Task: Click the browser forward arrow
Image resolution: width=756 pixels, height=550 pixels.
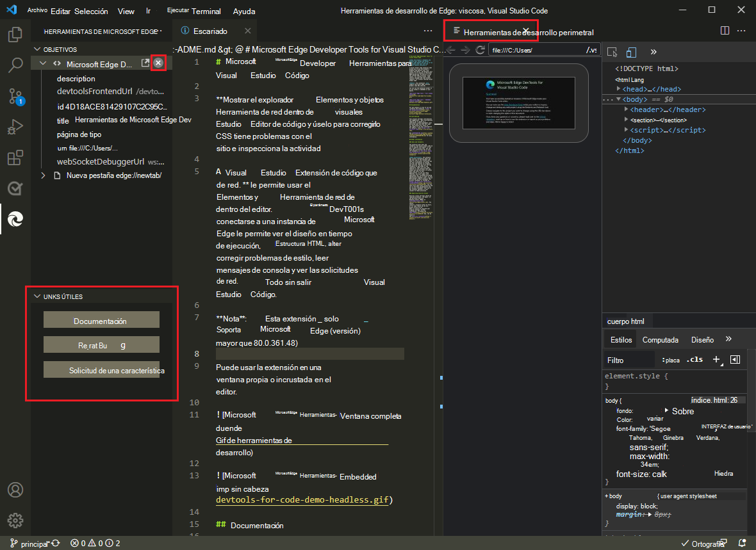Action: click(x=464, y=50)
